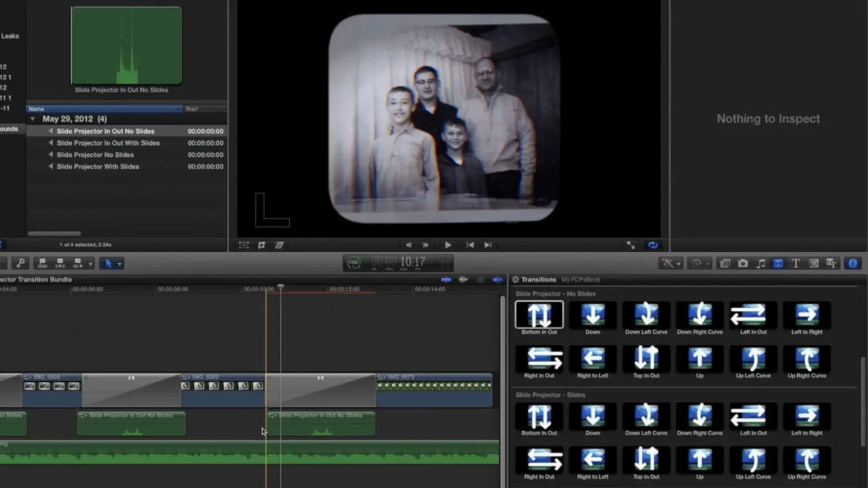Open the tool selection dropdown arrow
Image resolution: width=868 pixels, height=488 pixels.
(x=120, y=264)
